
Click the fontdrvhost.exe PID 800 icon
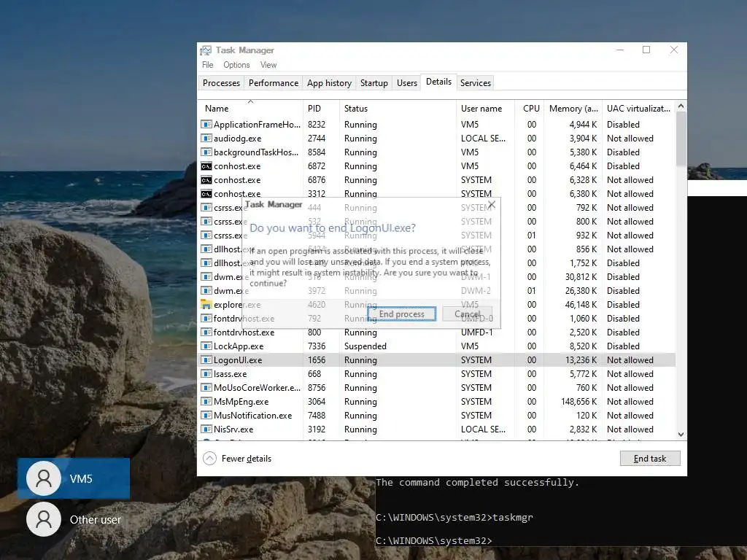(206, 332)
